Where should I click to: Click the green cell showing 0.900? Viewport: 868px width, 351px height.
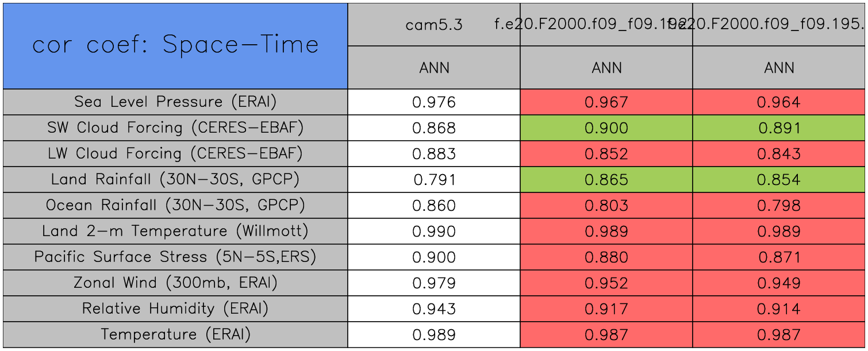[x=606, y=128]
